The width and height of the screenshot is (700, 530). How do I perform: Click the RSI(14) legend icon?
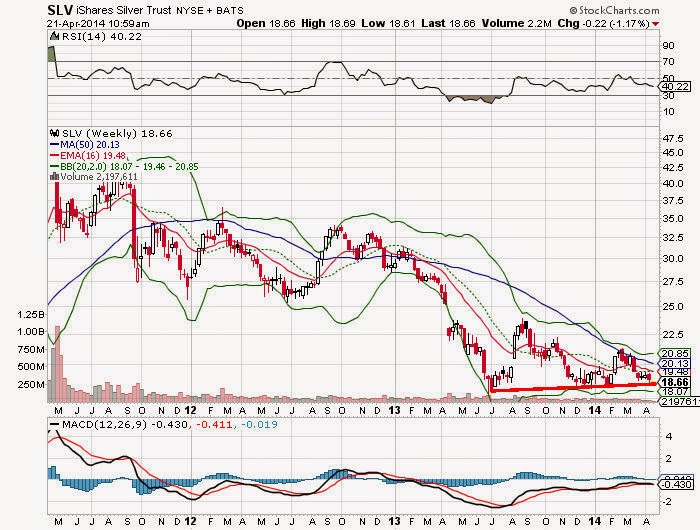[x=54, y=36]
